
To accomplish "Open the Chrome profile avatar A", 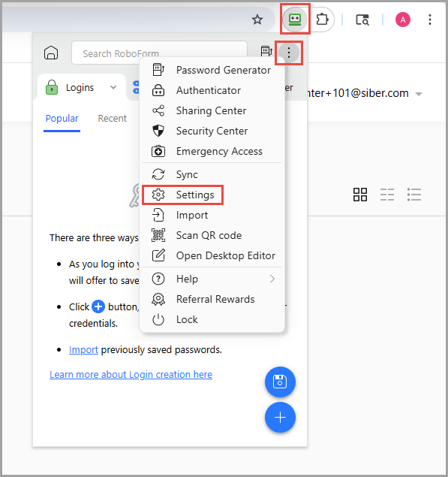I will pyautogui.click(x=403, y=20).
